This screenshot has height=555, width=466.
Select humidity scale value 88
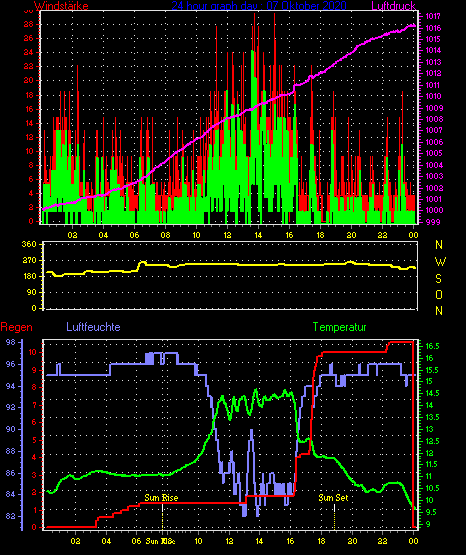(11, 451)
